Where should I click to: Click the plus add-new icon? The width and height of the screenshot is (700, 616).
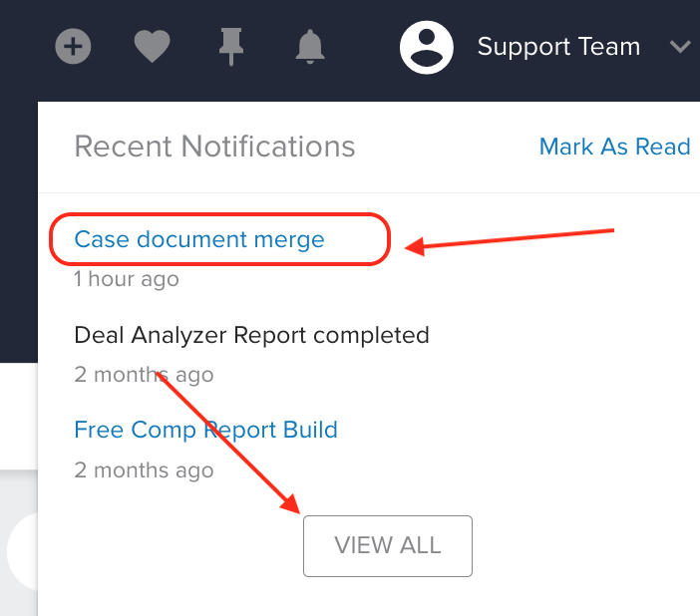pyautogui.click(x=73, y=47)
